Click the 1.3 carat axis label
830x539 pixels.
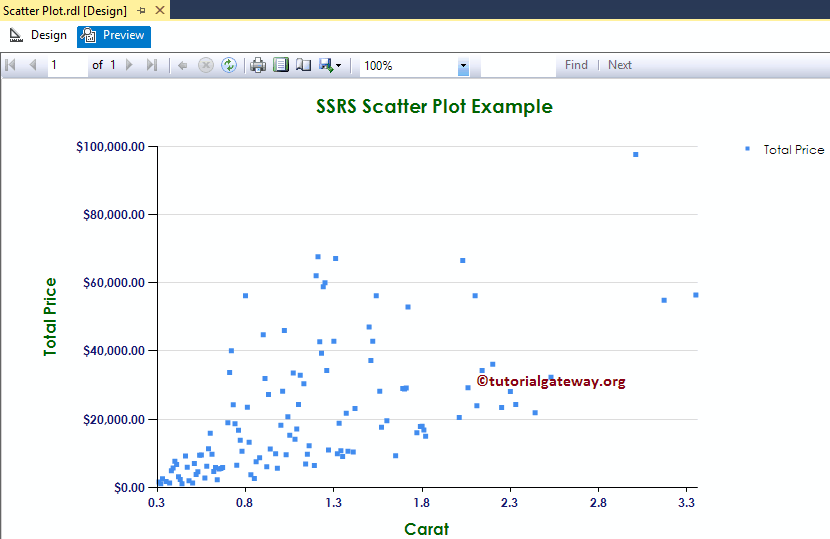(x=333, y=502)
